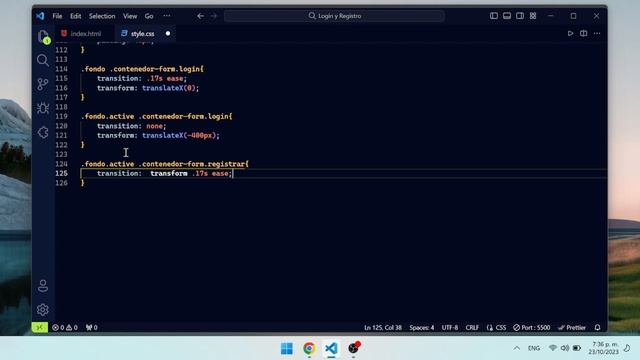Open the clock and date panel
Viewport: 640px width, 360px height.
604,348
